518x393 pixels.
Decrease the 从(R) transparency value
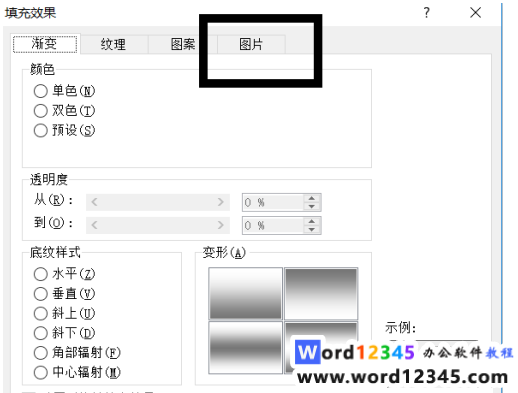click(312, 207)
